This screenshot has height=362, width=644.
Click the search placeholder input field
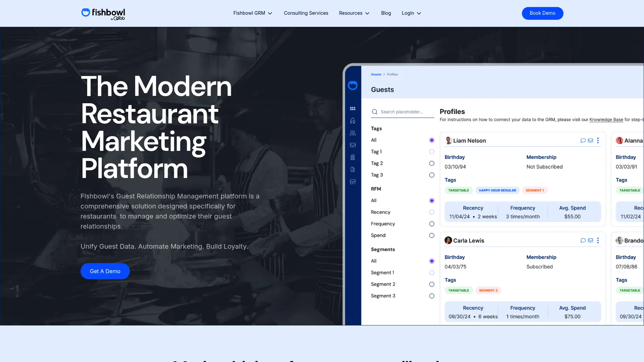point(402,112)
